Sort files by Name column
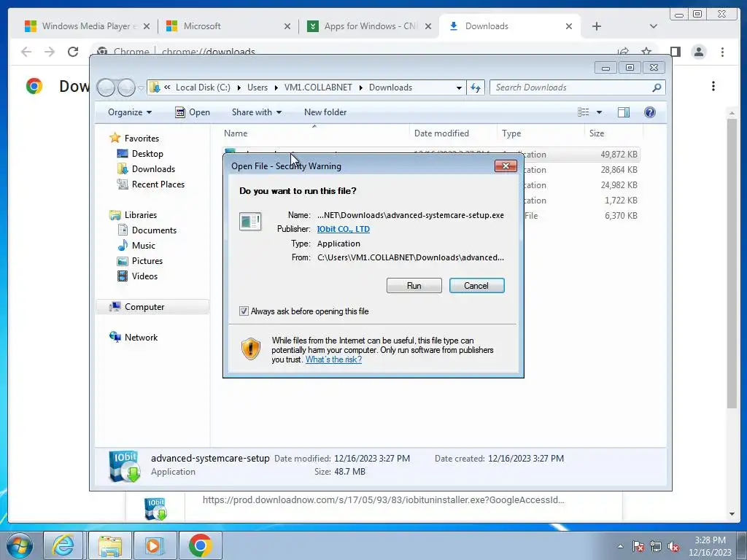The image size is (747, 560). [314, 133]
